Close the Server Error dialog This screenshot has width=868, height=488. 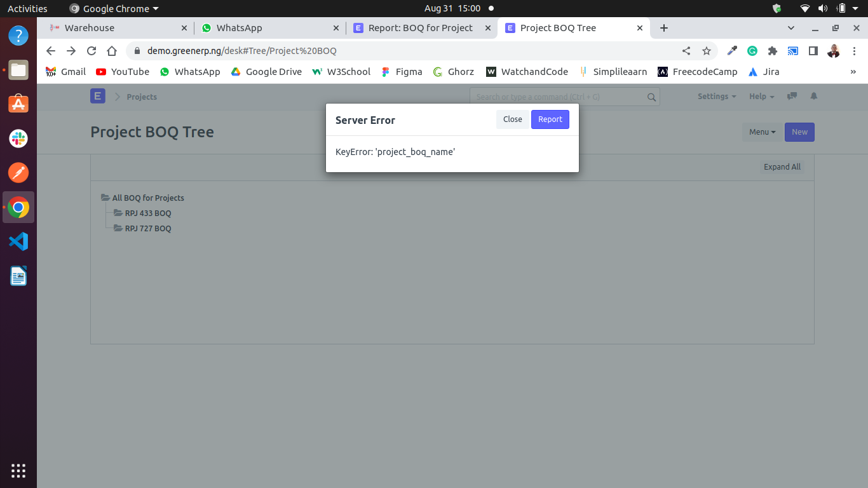click(512, 119)
